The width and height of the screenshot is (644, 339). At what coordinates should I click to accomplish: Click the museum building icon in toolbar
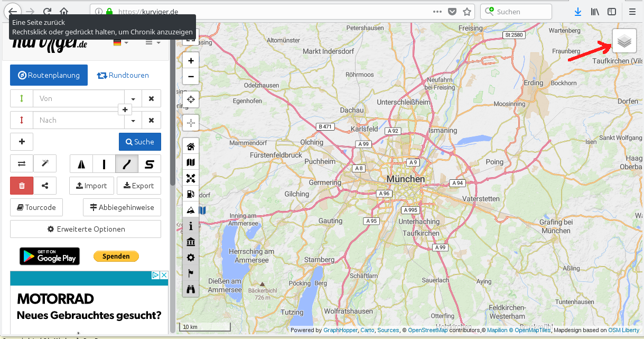tap(191, 242)
